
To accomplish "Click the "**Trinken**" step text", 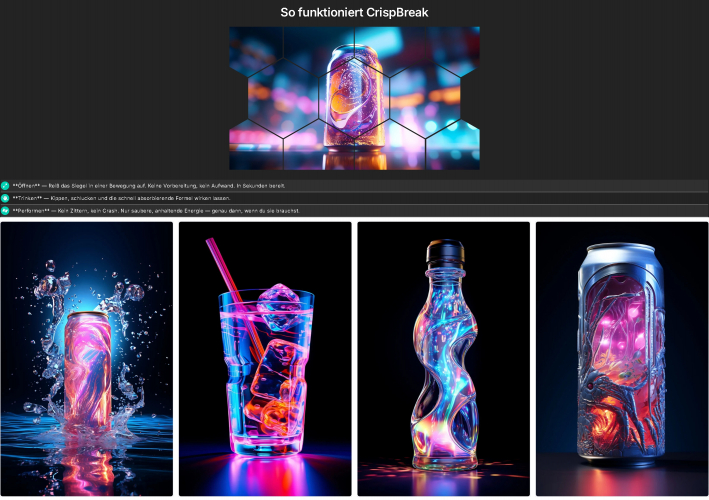I will pyautogui.click(x=121, y=198).
